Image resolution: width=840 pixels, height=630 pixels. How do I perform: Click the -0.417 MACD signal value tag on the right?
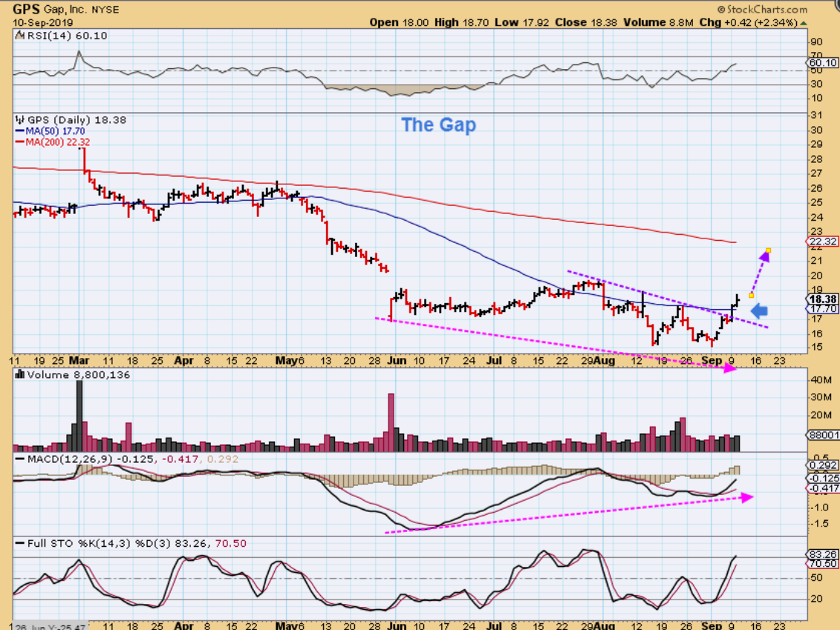click(823, 488)
